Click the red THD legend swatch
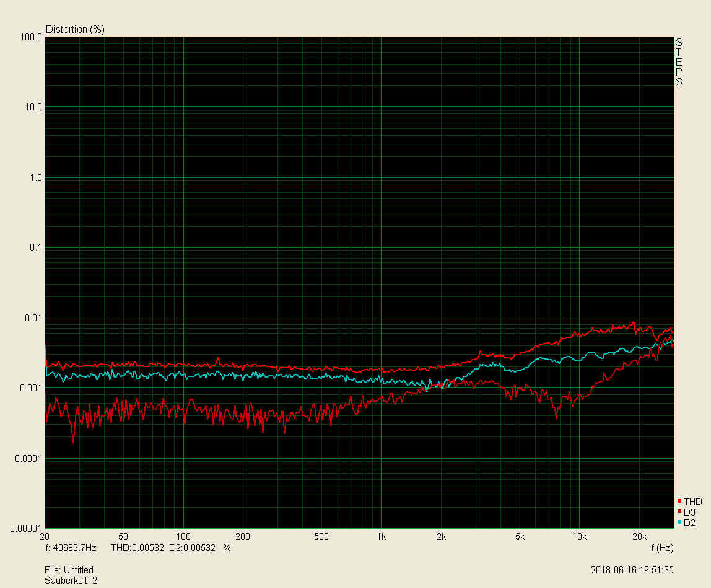This screenshot has height=588, width=711. tap(679, 501)
